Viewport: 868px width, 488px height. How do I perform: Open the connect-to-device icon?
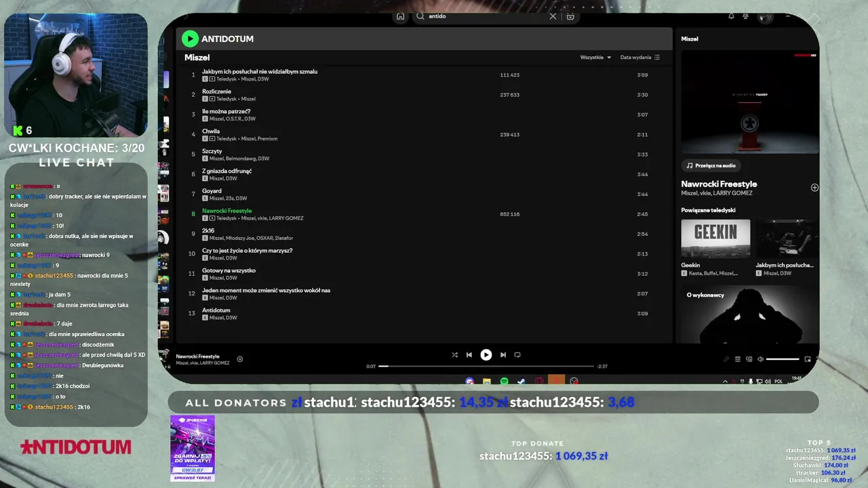click(x=749, y=359)
